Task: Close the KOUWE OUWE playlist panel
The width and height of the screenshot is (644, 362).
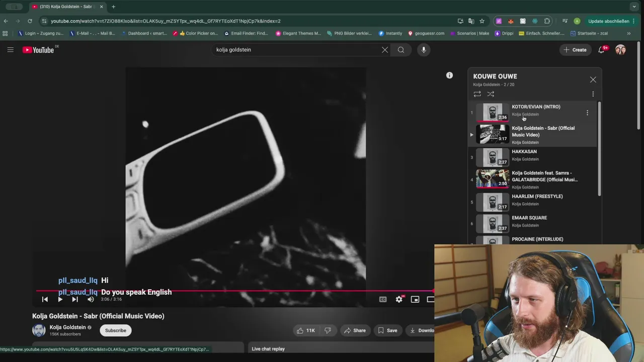Action: click(593, 80)
